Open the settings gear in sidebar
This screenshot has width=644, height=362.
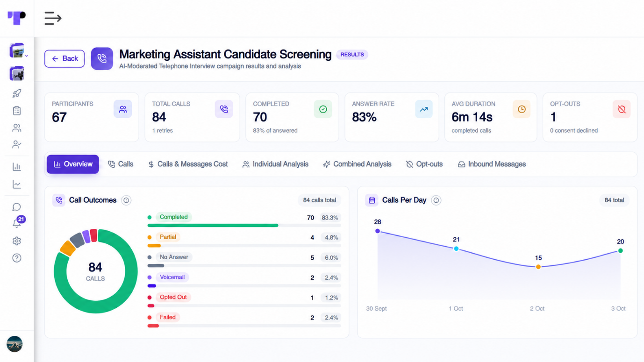(17, 241)
